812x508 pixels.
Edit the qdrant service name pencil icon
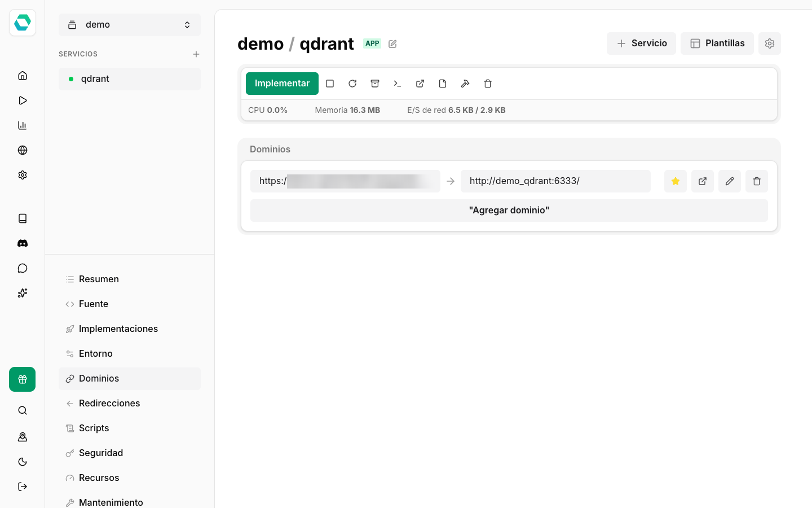point(392,44)
